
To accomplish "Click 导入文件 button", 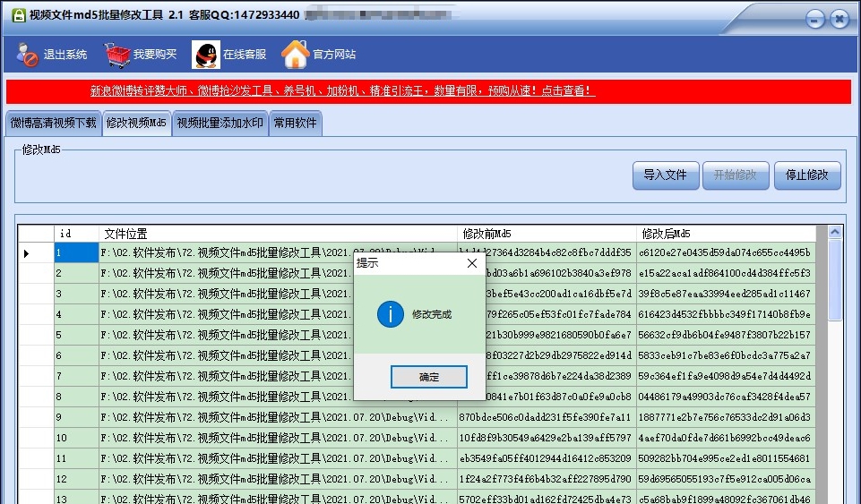I will [x=666, y=175].
